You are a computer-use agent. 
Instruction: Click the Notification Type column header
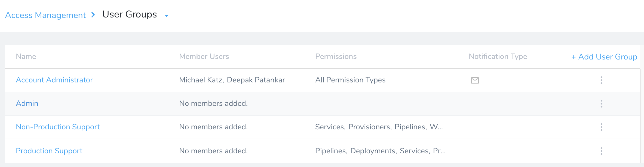tap(498, 56)
